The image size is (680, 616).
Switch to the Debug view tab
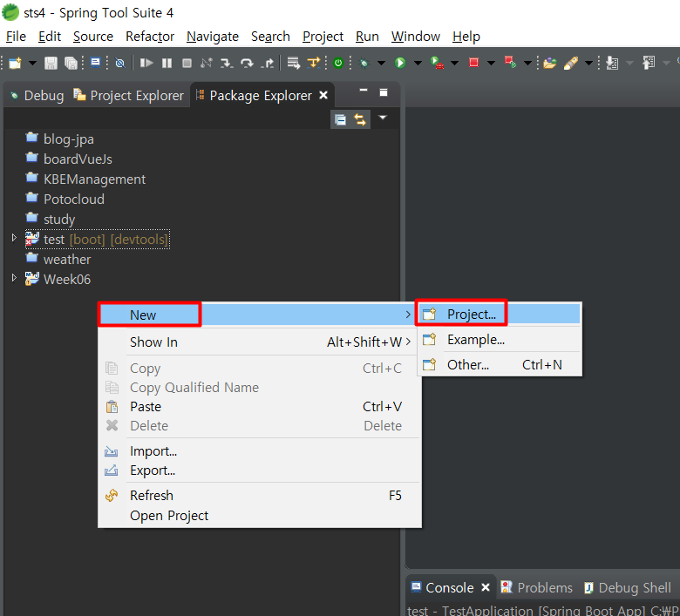(x=37, y=95)
